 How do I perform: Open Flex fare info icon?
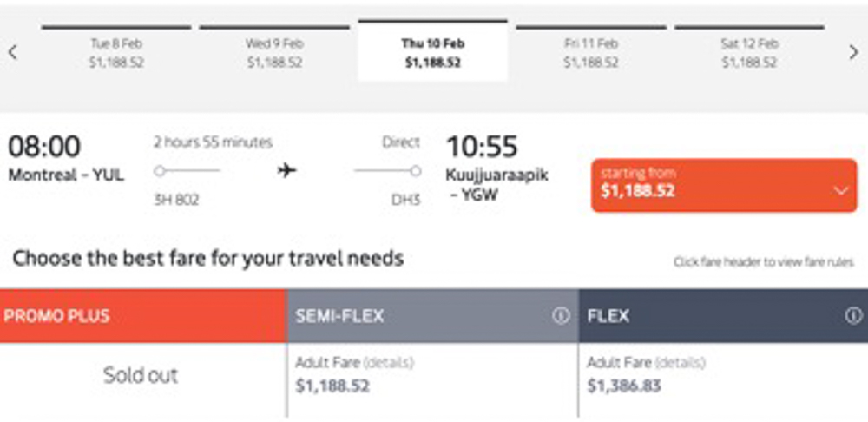click(853, 316)
